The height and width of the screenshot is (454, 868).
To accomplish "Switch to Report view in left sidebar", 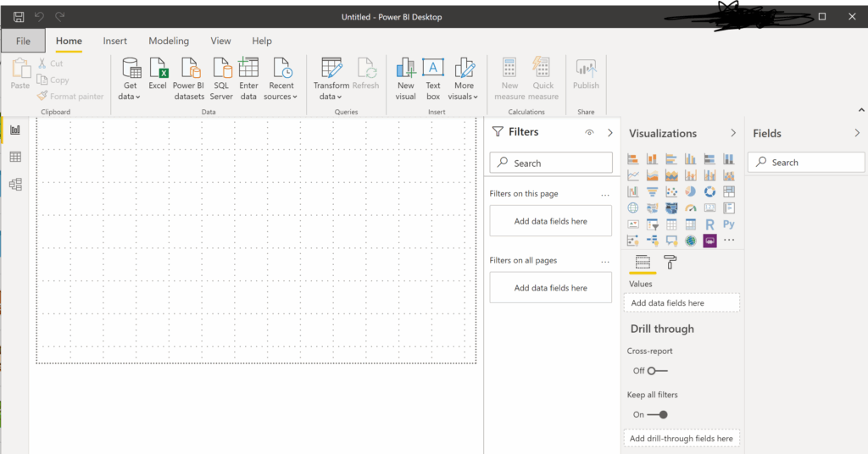I will (15, 130).
